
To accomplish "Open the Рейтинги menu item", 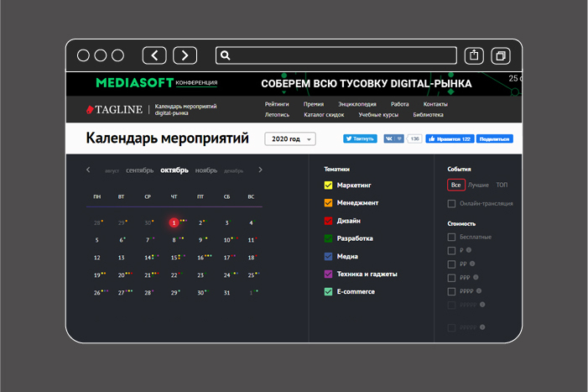I will [x=278, y=104].
